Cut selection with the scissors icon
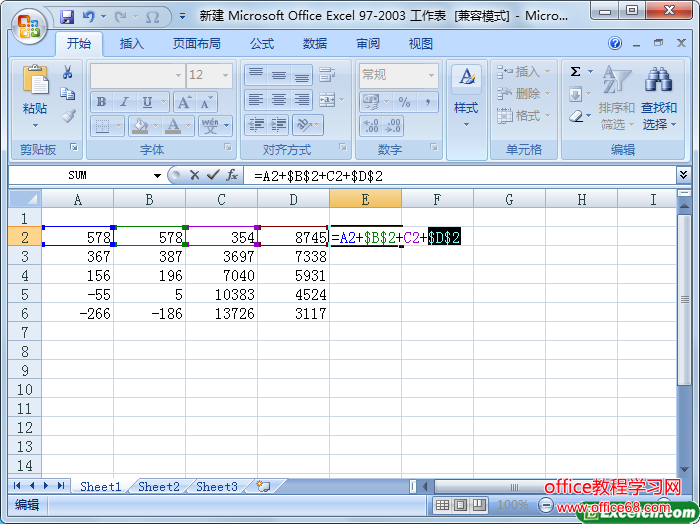The width and height of the screenshot is (700, 524). click(68, 72)
